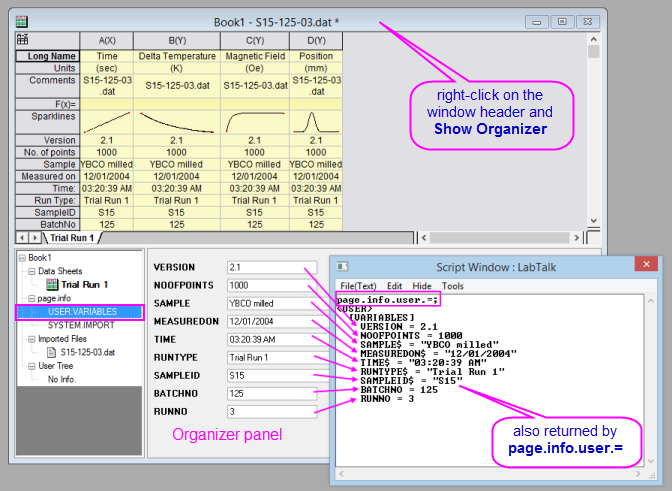The width and height of the screenshot is (672, 491).
Task: Select the Trial Run 1 sheet tab
Action: click(72, 238)
